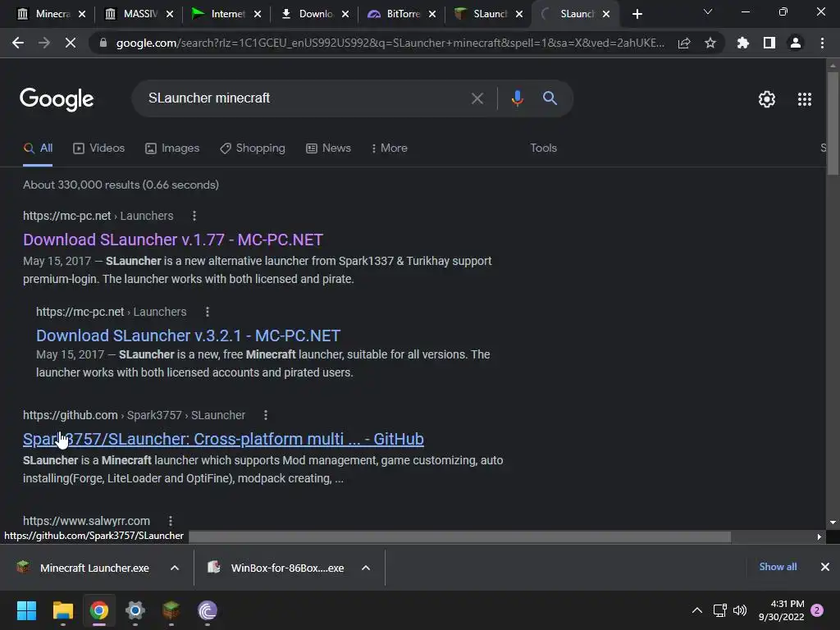Expand Minecraft Launcher.exe download options
Image resolution: width=840 pixels, height=630 pixels.
click(175, 568)
